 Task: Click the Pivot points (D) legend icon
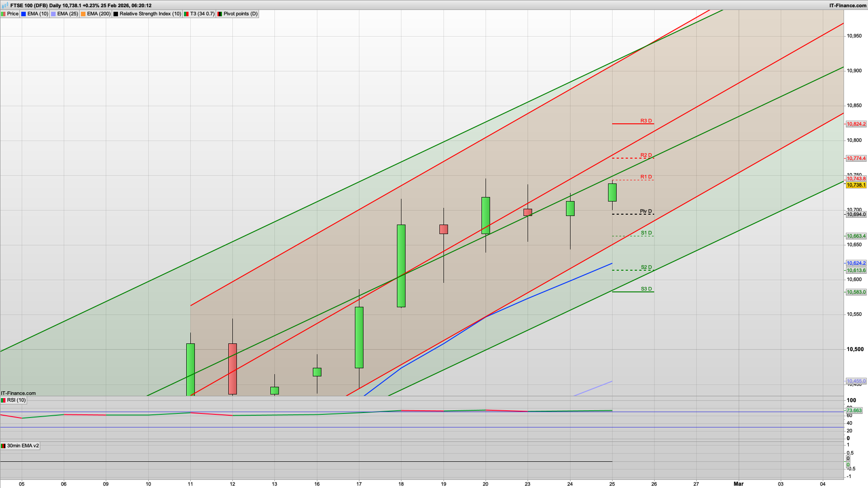click(220, 14)
